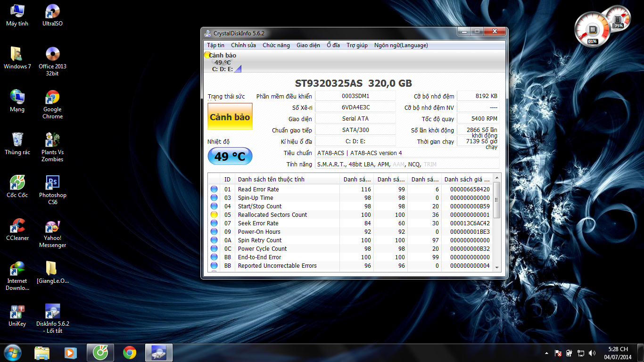644x362 pixels.
Task: Show hidden tray icons arrow
Action: coord(547,353)
